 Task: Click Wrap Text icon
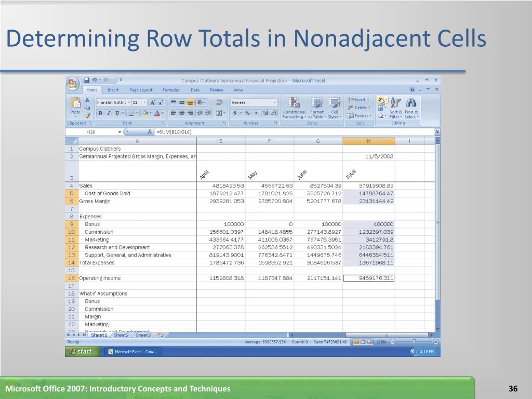pyautogui.click(x=219, y=102)
